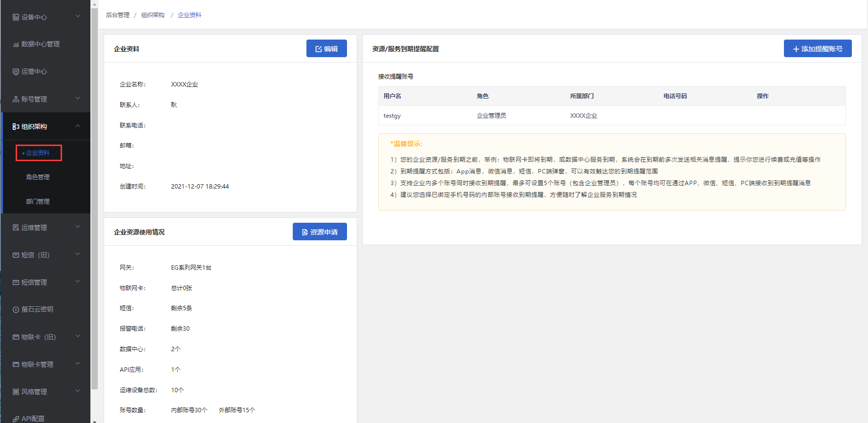Expand the 账号管理 menu chevron
Image resolution: width=868 pixels, height=423 pixels.
(x=78, y=99)
